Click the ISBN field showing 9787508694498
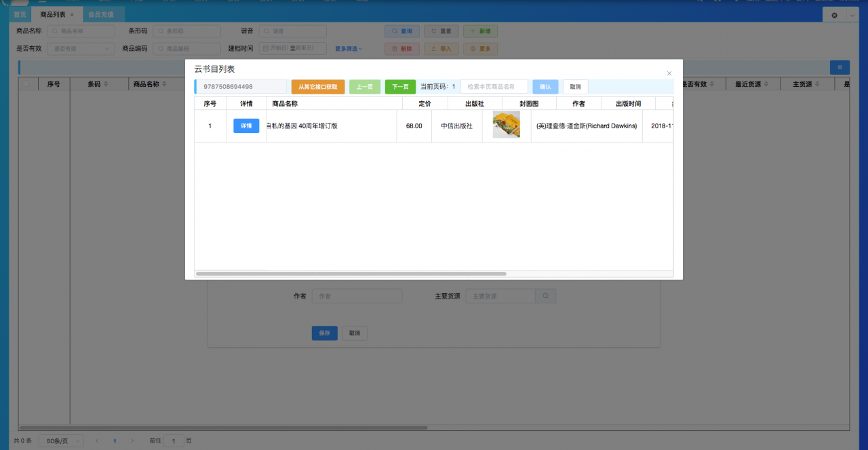The height and width of the screenshot is (450, 868). coord(241,87)
